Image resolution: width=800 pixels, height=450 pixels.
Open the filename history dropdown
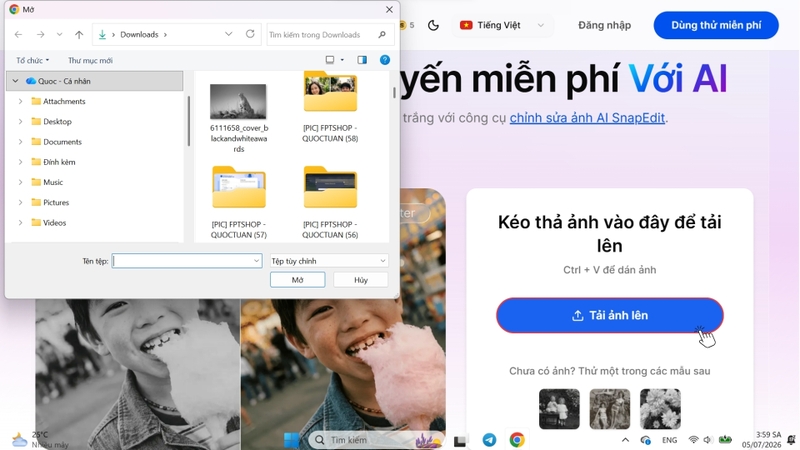(x=257, y=261)
